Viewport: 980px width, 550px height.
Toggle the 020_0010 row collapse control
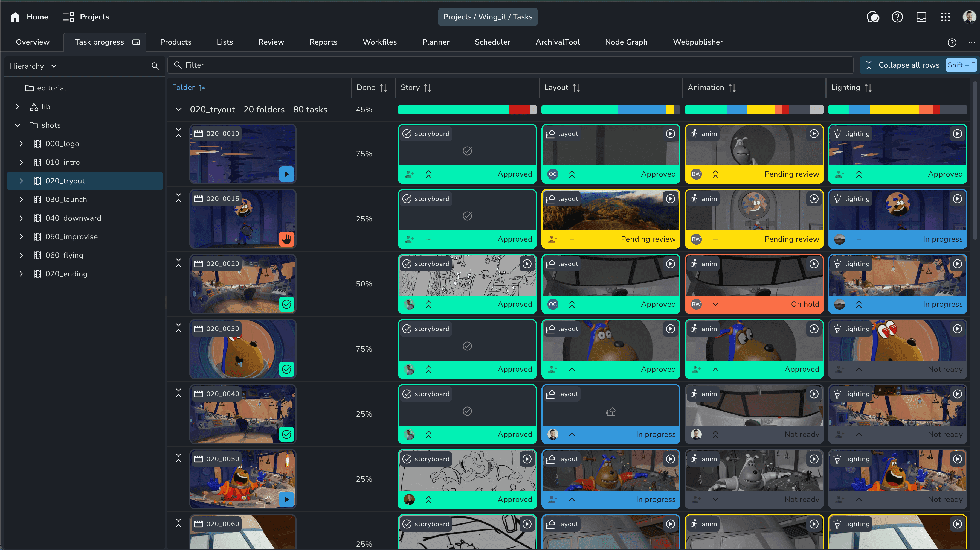click(x=178, y=133)
